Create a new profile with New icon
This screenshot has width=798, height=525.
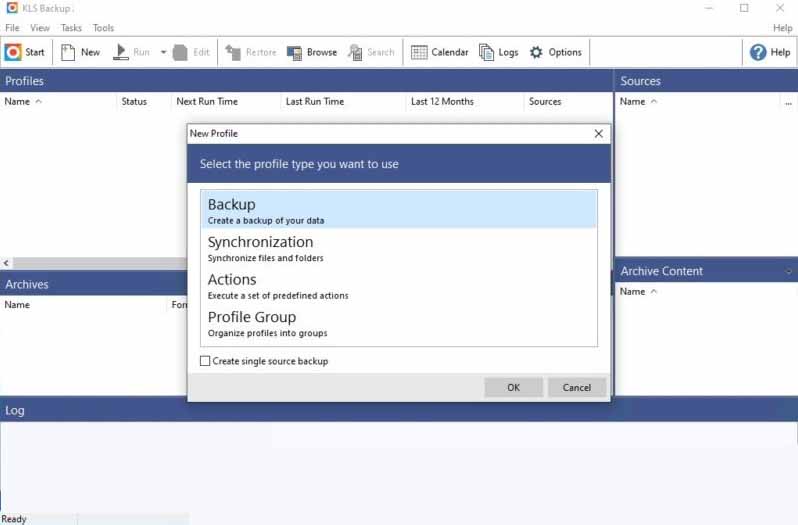68,52
